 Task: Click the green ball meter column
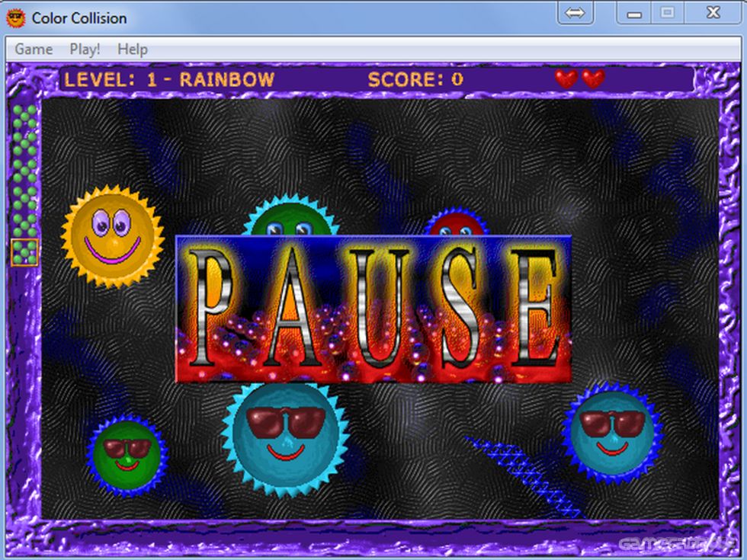[24, 184]
